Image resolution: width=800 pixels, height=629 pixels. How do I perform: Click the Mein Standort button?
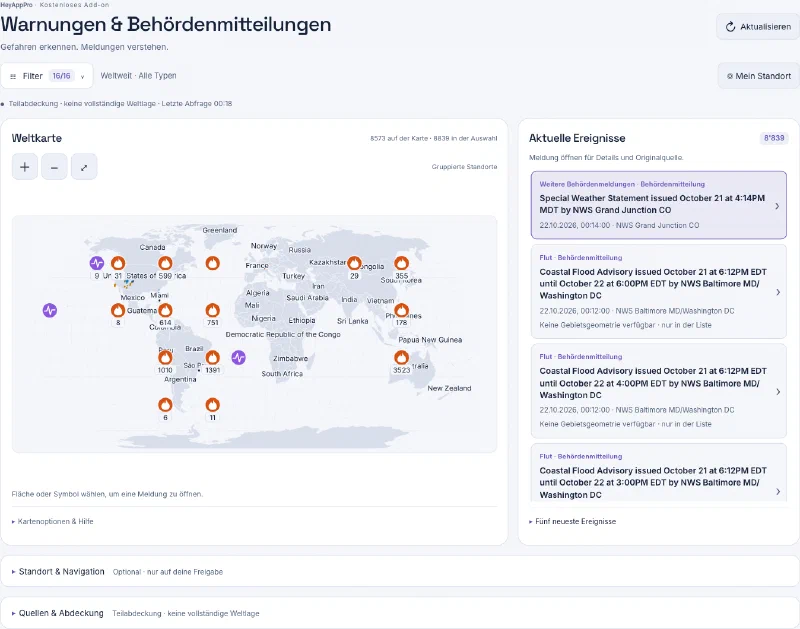[x=759, y=76]
